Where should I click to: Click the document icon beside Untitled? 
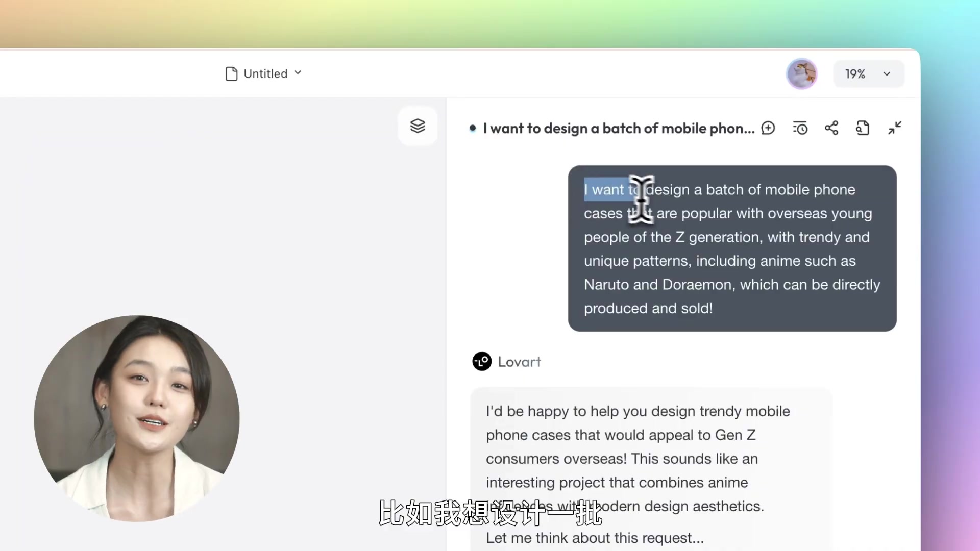pyautogui.click(x=231, y=73)
